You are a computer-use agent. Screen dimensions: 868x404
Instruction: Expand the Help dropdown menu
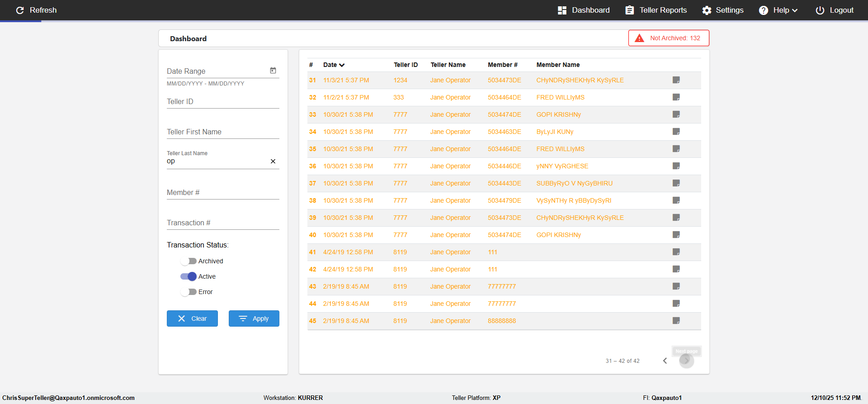778,10
